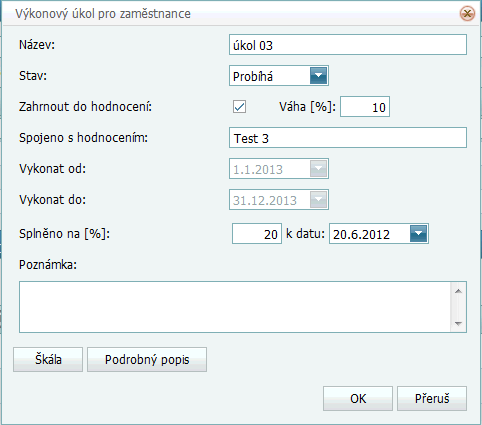Click the Název text field
The image size is (482, 425).
(x=348, y=45)
